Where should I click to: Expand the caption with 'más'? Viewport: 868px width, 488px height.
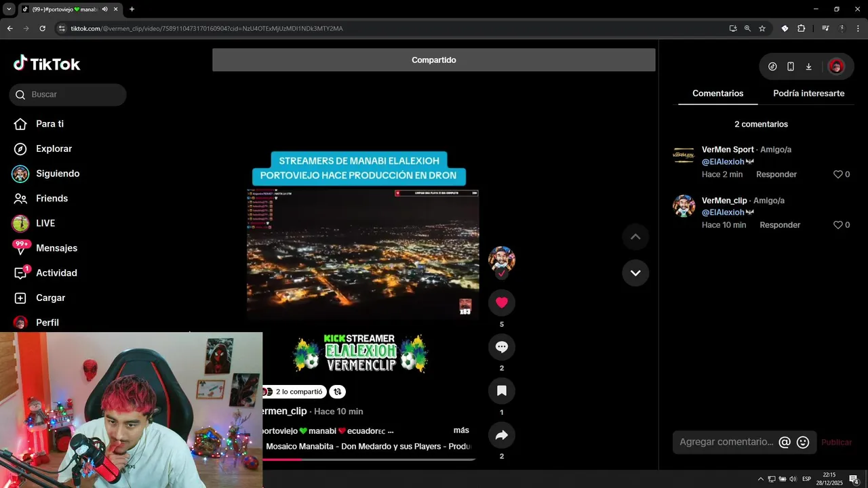click(x=461, y=430)
